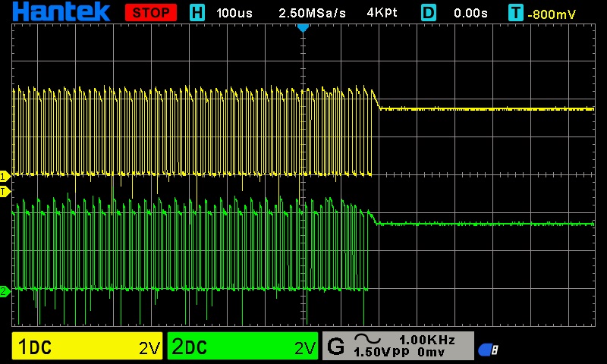Click the channel 1 2V scale value
This screenshot has width=607, height=364.
pyautogui.click(x=149, y=349)
